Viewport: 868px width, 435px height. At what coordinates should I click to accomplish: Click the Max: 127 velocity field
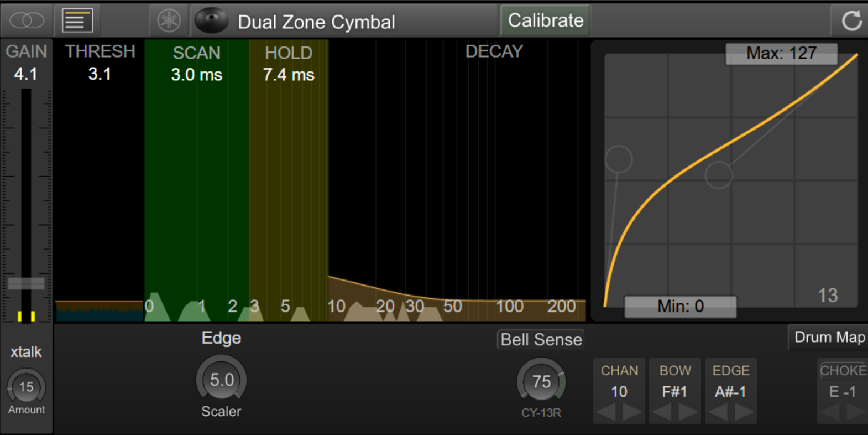click(781, 54)
